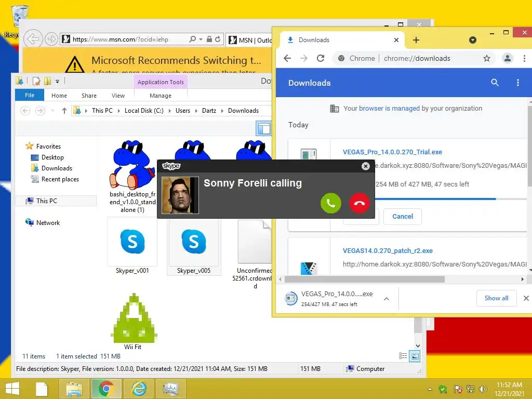Answer Sonny Forelli's Skype call
Viewport: 532px width, 399px height.
331,203
